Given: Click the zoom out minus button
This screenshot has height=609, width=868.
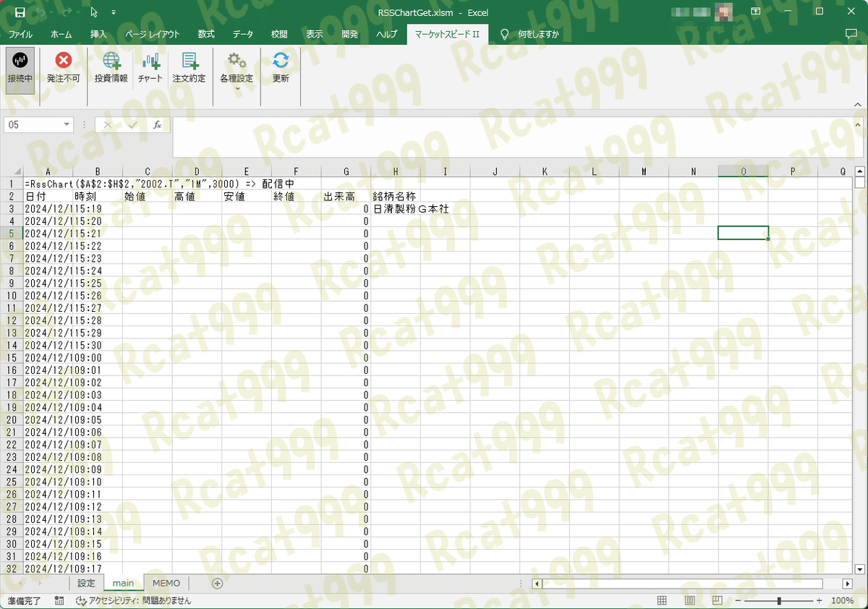Looking at the screenshot, I should [x=738, y=601].
